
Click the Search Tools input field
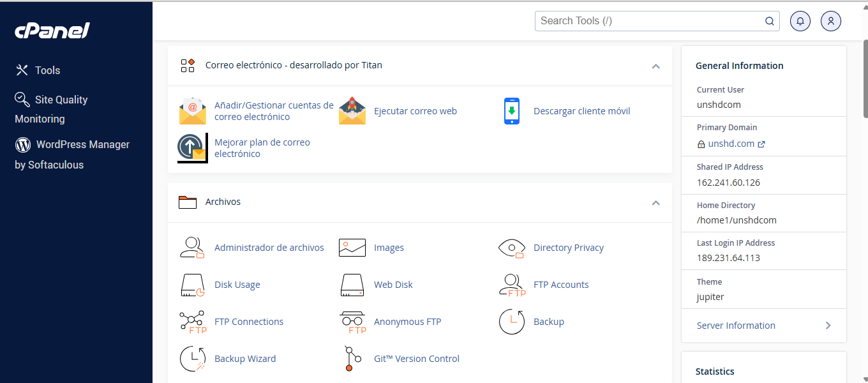coord(650,21)
